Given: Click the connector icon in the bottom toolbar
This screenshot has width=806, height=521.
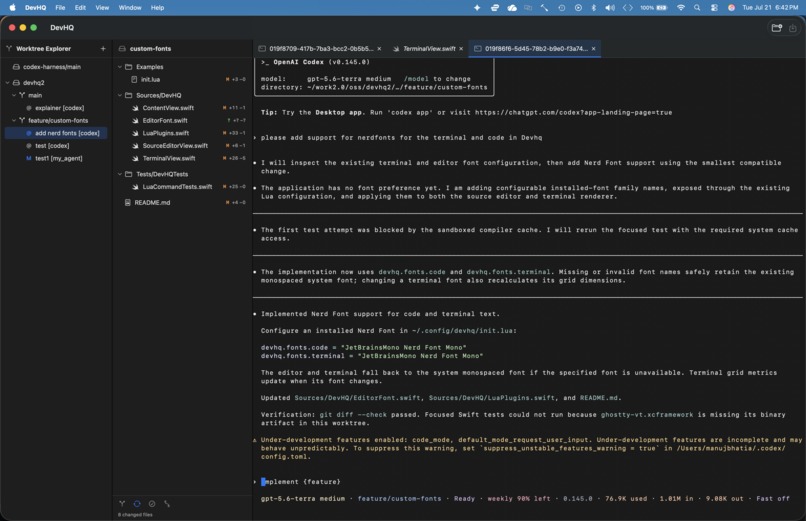Looking at the screenshot, I should click(167, 504).
